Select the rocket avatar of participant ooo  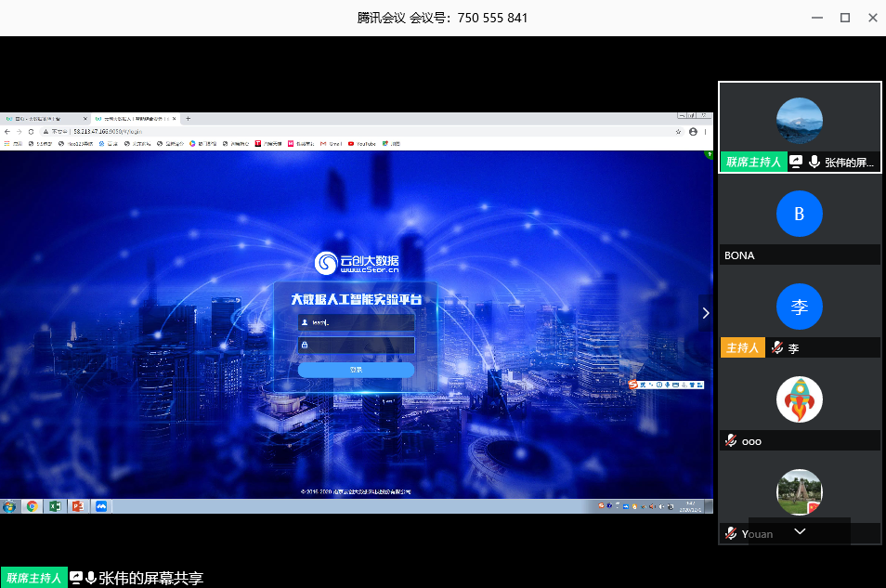tap(799, 399)
